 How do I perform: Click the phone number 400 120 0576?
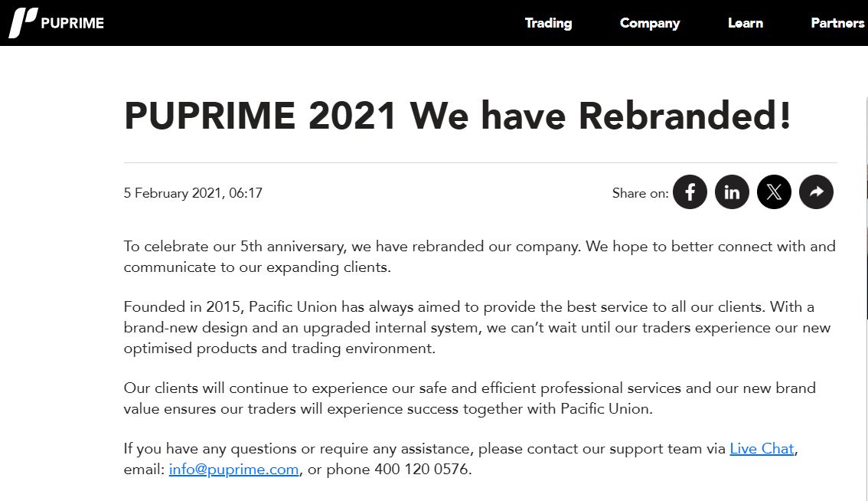point(421,470)
